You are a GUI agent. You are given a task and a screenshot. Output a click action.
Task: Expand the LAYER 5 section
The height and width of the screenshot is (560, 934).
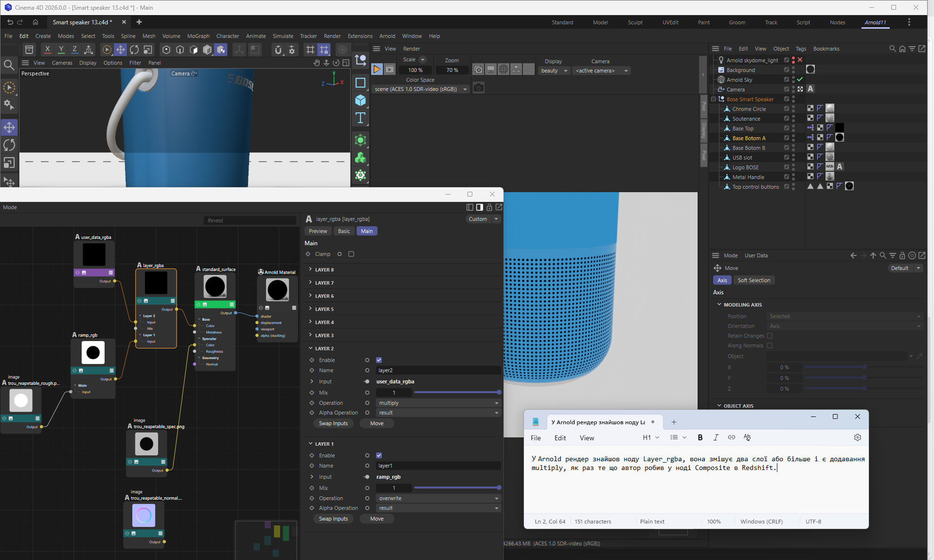(324, 309)
